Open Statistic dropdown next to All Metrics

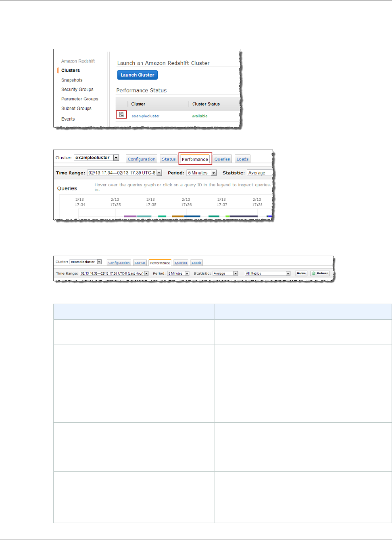(225, 273)
